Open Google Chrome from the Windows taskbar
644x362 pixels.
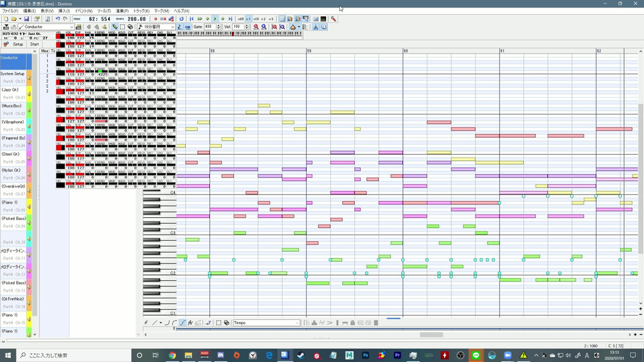click(172, 355)
